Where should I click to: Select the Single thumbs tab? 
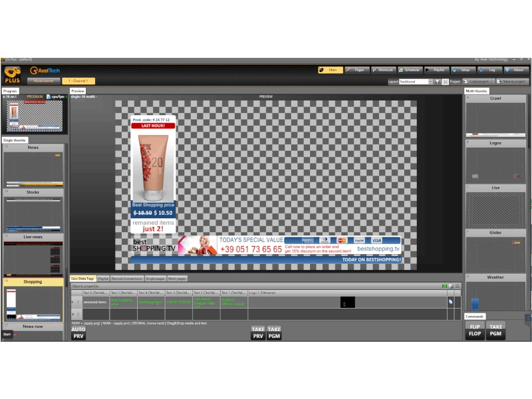[15, 140]
